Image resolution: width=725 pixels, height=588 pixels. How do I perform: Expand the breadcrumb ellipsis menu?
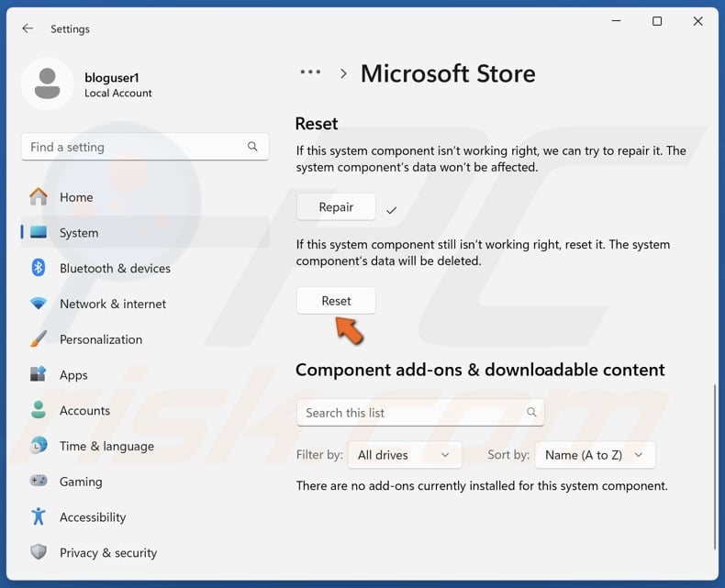310,72
